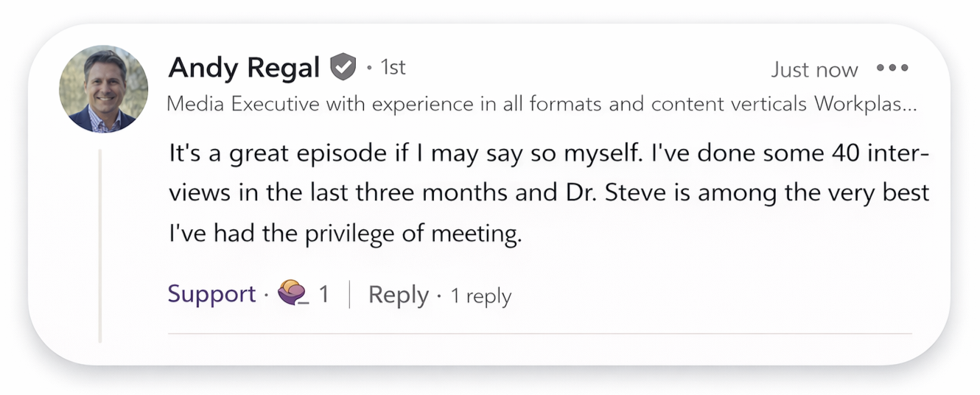Click the Reply button
The image size is (980, 395).
point(398,295)
